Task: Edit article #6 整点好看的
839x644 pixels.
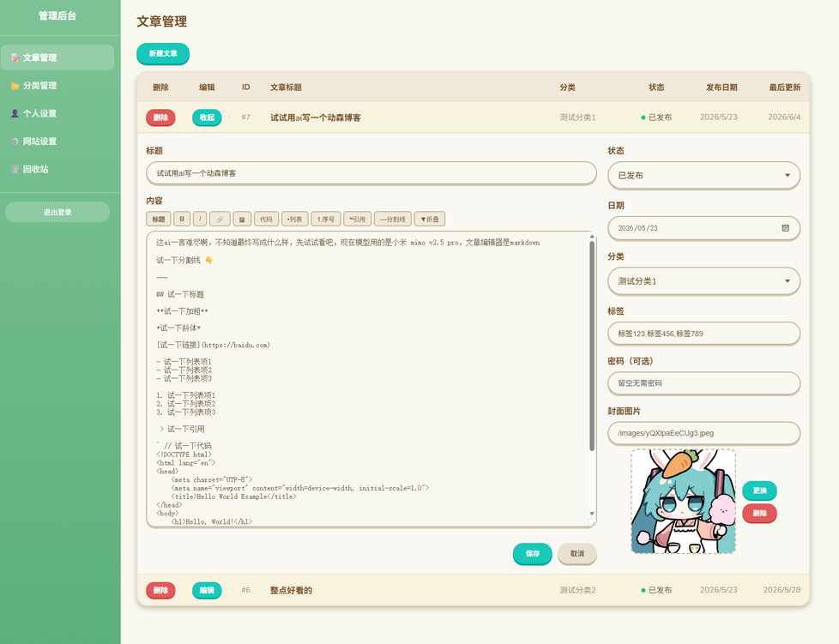Action: pyautogui.click(x=207, y=590)
